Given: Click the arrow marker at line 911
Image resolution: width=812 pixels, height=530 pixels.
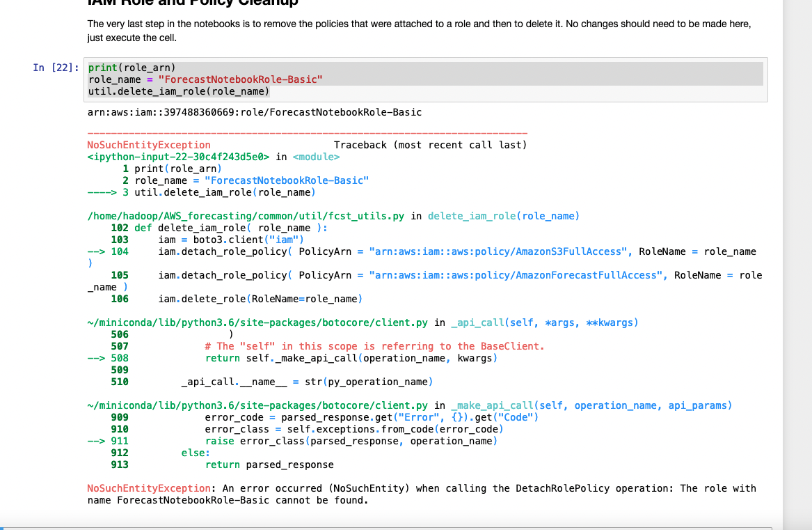Looking at the screenshot, I should [x=97, y=440].
